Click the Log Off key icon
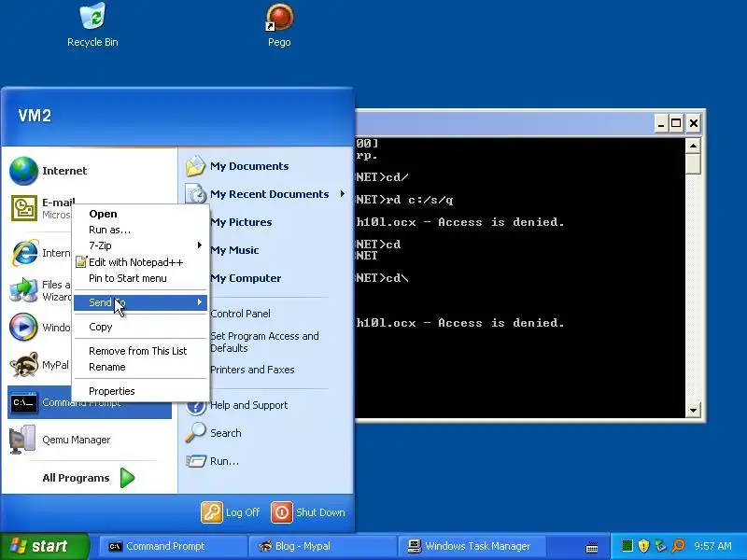 click(212, 512)
